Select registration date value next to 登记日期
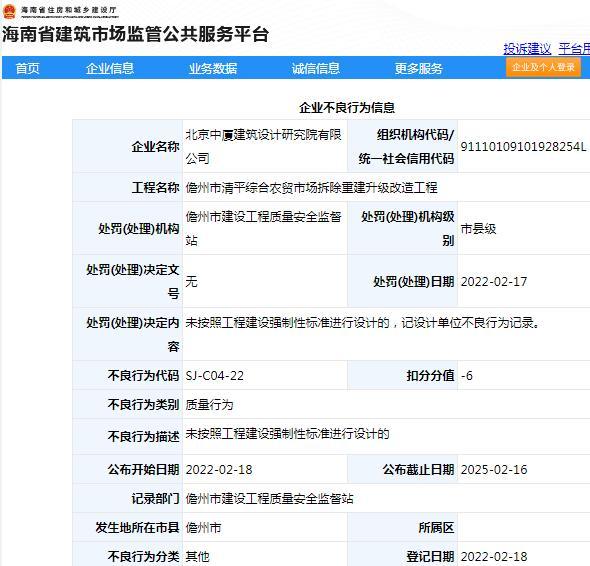 [494, 557]
